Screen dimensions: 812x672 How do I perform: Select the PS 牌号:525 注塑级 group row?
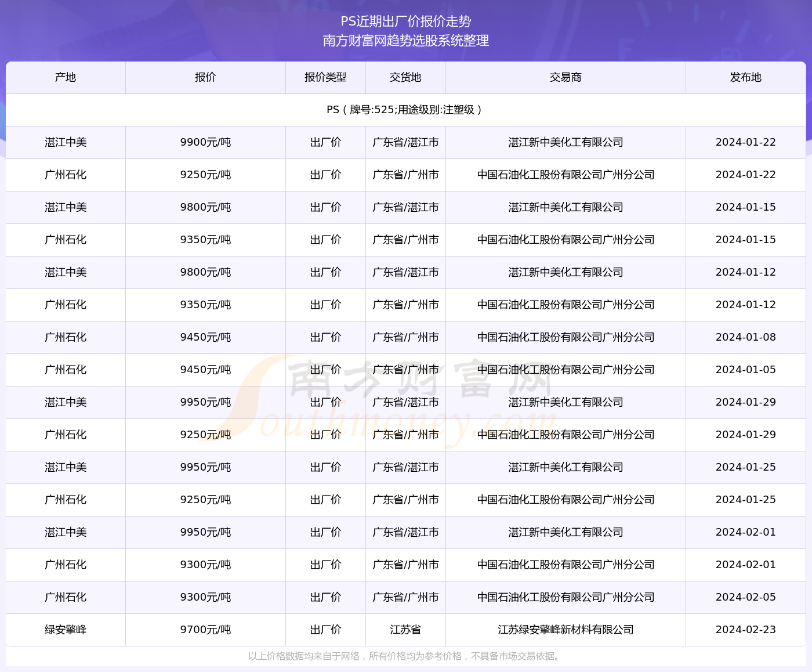tap(406, 110)
